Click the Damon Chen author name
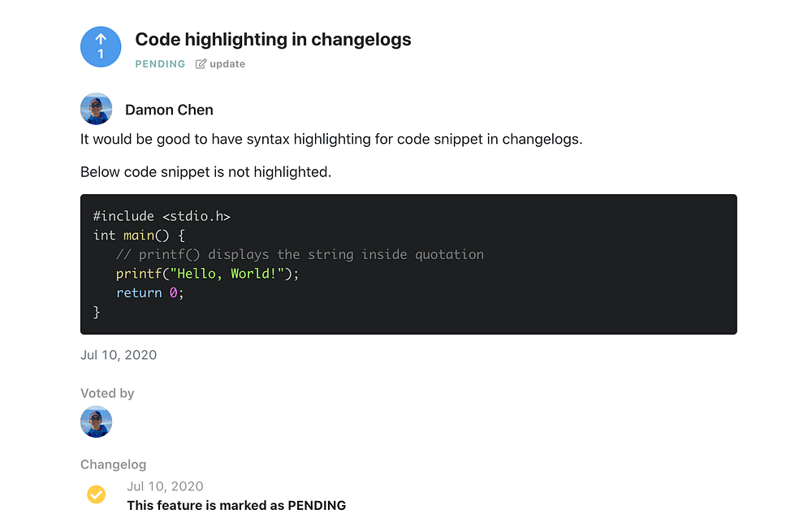The height and width of the screenshot is (527, 812). click(169, 110)
